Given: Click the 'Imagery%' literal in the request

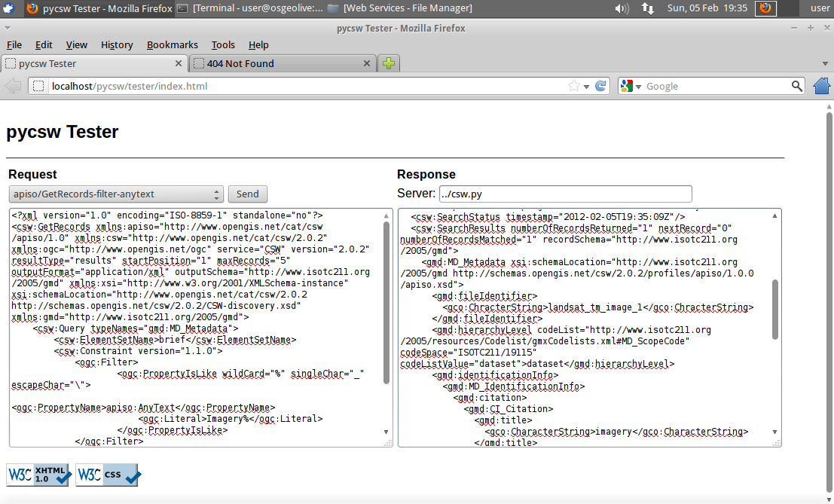Looking at the screenshot, I should tap(228, 418).
